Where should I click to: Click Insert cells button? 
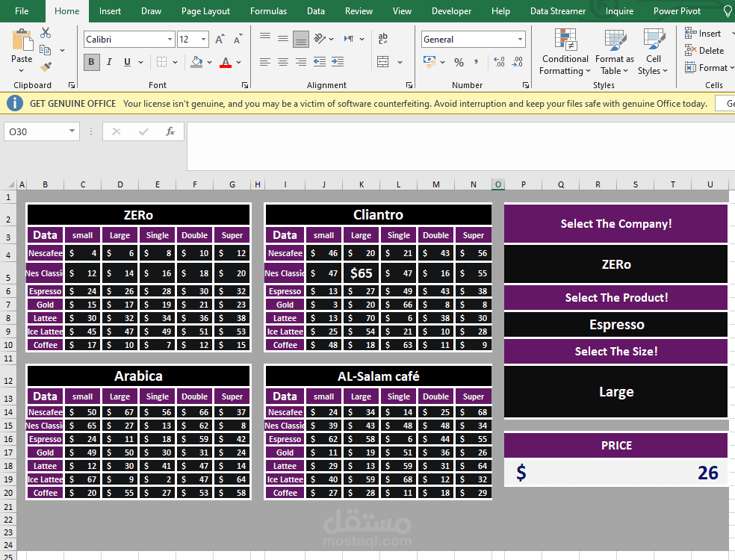tap(703, 34)
